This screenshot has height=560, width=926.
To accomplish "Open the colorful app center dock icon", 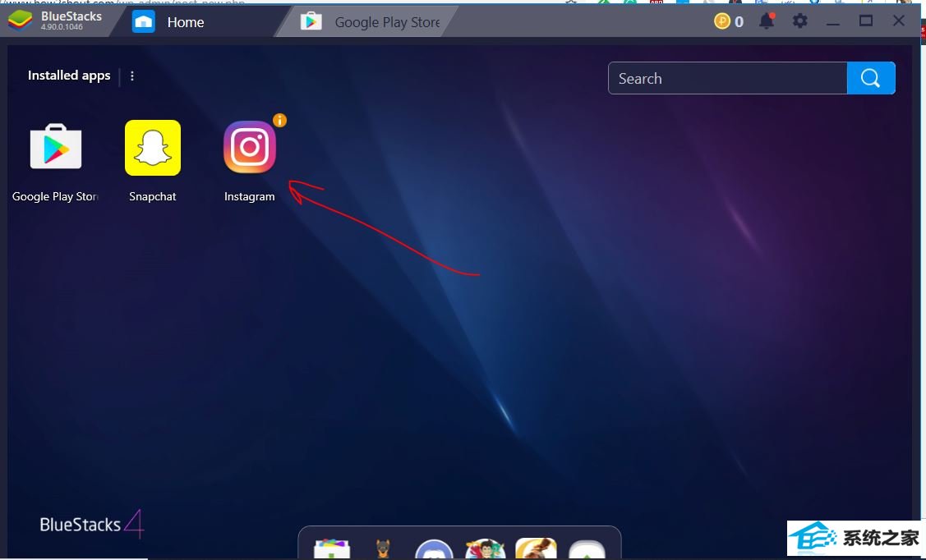I will click(331, 549).
